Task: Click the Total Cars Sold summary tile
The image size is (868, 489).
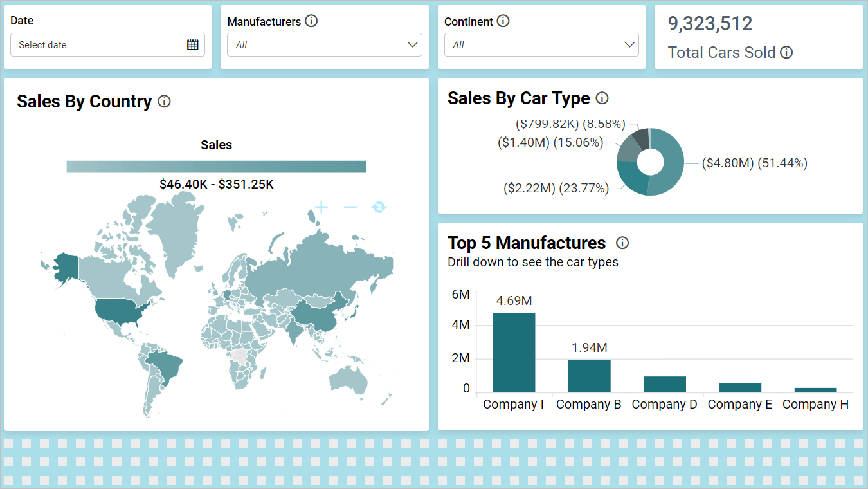Action: click(758, 37)
